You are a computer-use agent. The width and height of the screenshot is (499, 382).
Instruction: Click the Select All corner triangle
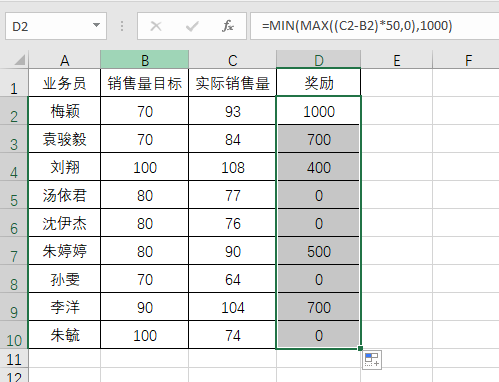coord(19,60)
